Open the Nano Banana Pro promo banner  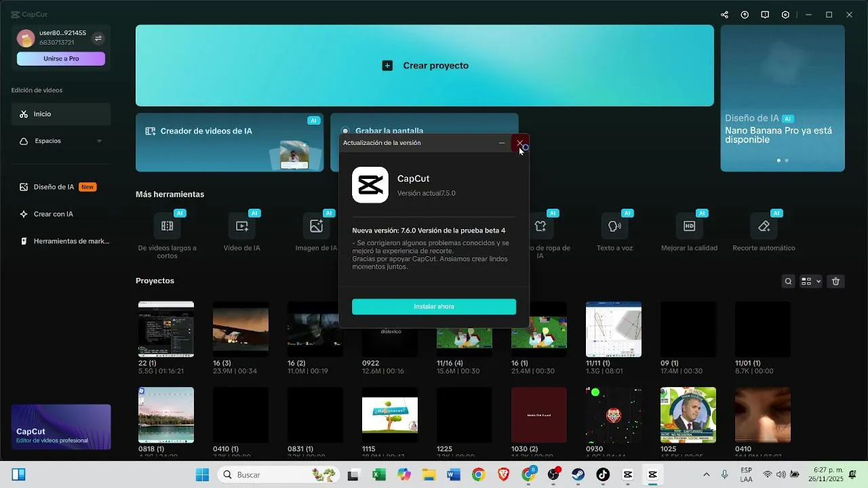point(783,98)
